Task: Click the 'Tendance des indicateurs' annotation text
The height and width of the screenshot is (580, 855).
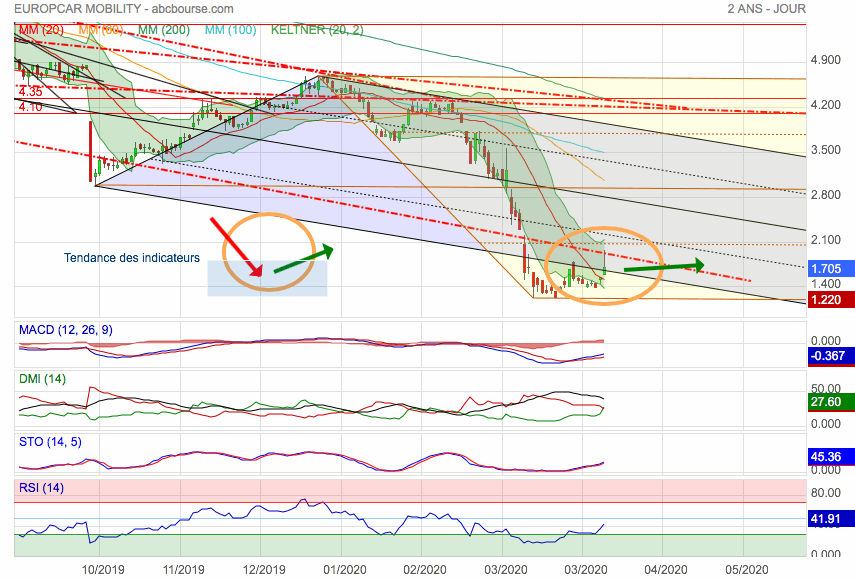Action: click(x=132, y=258)
